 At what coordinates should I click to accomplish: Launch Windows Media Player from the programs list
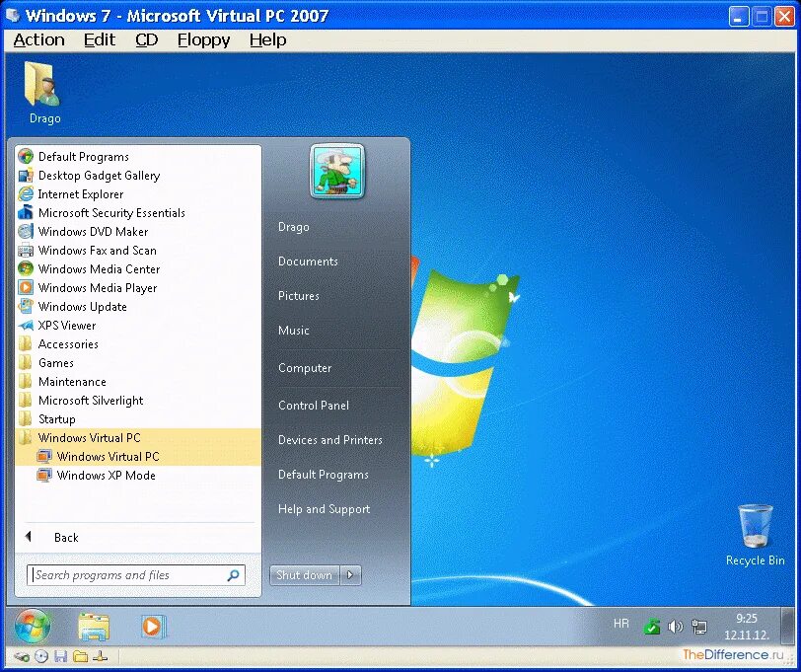pyautogui.click(x=138, y=288)
